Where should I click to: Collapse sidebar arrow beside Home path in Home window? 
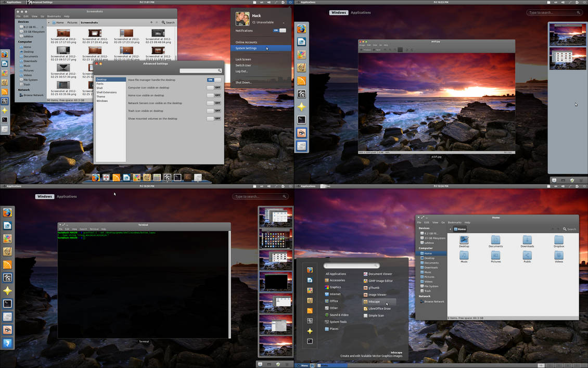point(451,229)
